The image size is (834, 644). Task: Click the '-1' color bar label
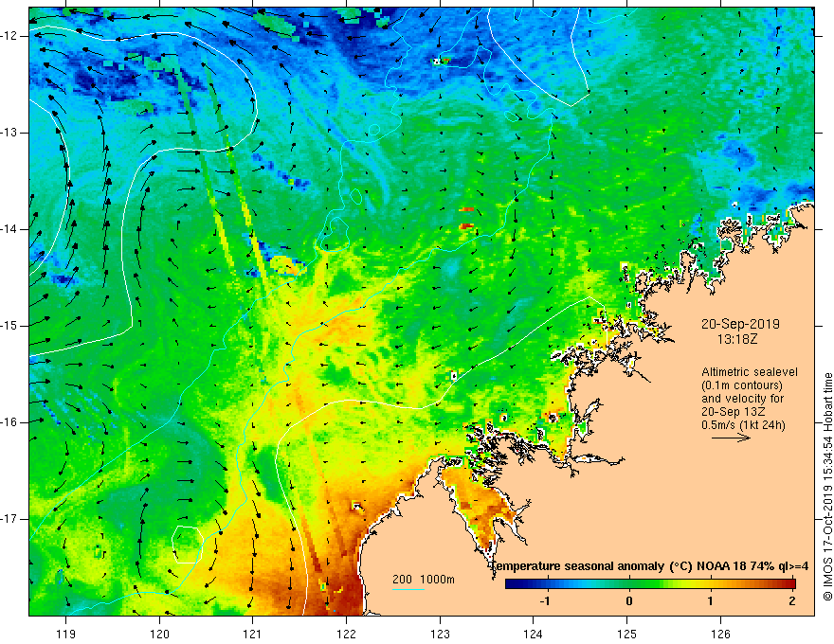[545, 601]
